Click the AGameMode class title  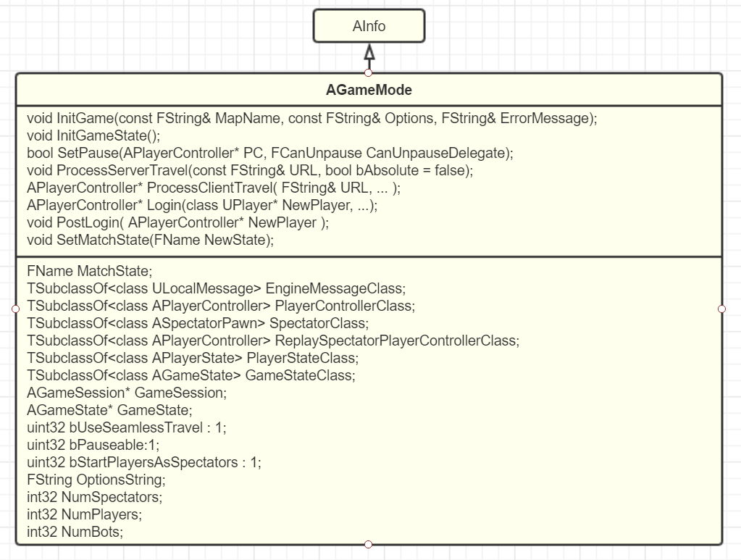(x=369, y=91)
